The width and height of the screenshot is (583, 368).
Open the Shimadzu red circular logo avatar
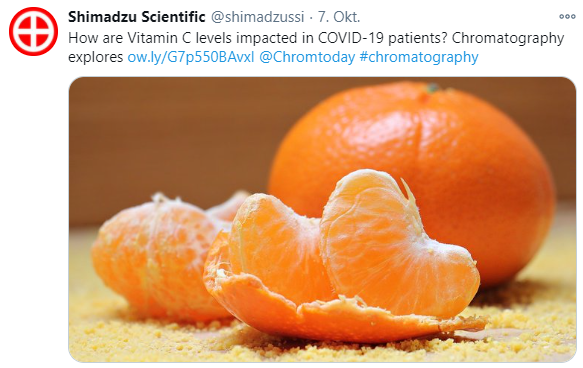point(33,31)
